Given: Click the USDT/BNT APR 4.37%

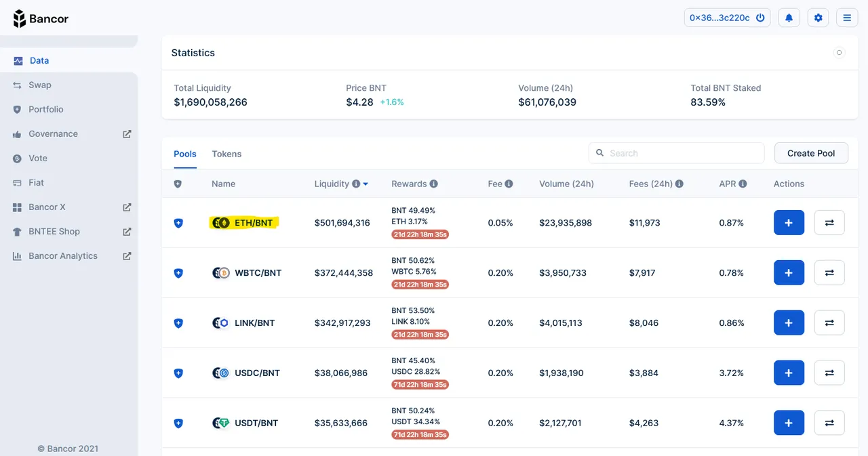Looking at the screenshot, I should [x=732, y=423].
